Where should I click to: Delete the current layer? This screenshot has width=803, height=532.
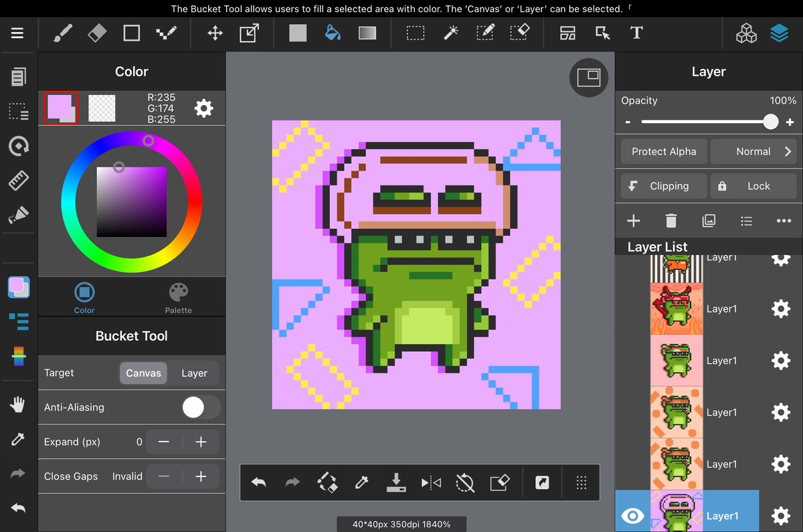coord(671,221)
